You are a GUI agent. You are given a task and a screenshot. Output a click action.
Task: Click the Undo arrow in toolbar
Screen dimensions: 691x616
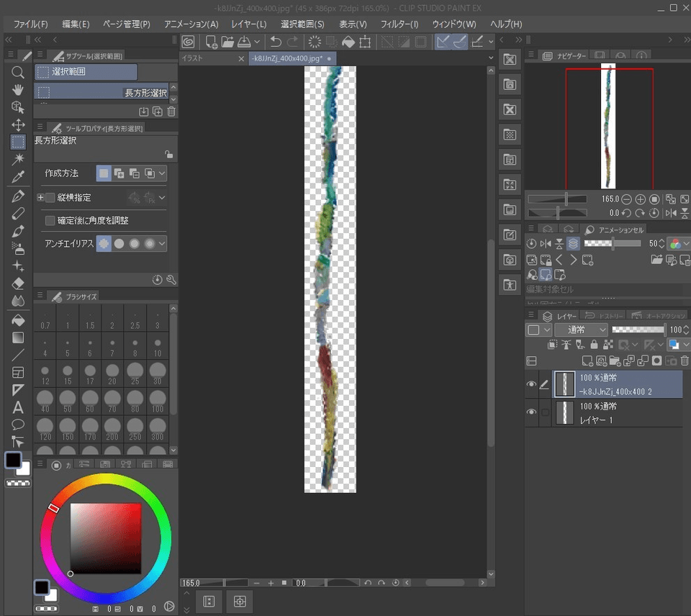(276, 42)
